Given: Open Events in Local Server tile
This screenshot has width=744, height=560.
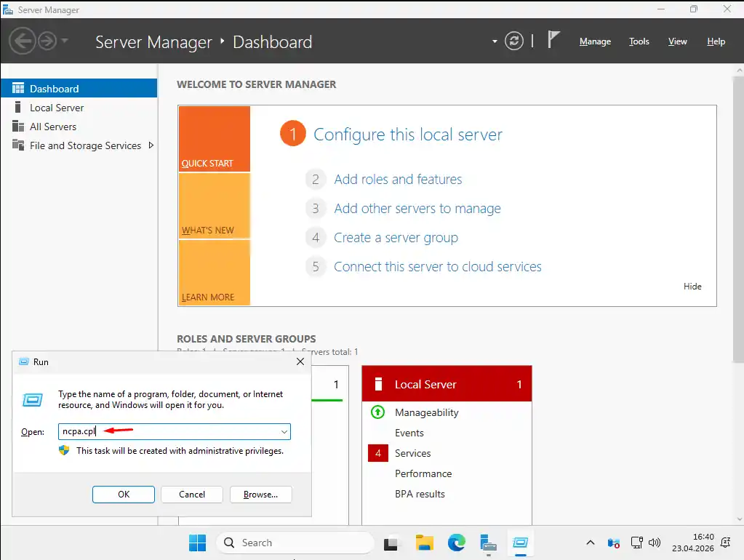Looking at the screenshot, I should pyautogui.click(x=409, y=433).
